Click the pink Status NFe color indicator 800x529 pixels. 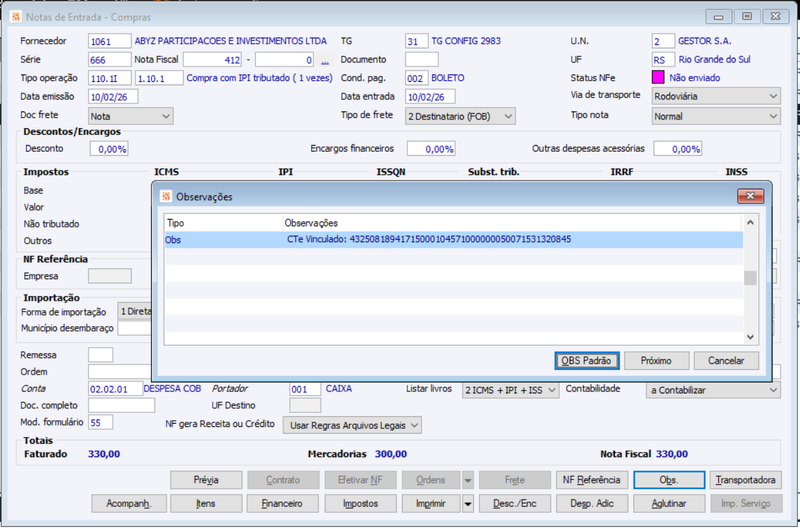(658, 78)
